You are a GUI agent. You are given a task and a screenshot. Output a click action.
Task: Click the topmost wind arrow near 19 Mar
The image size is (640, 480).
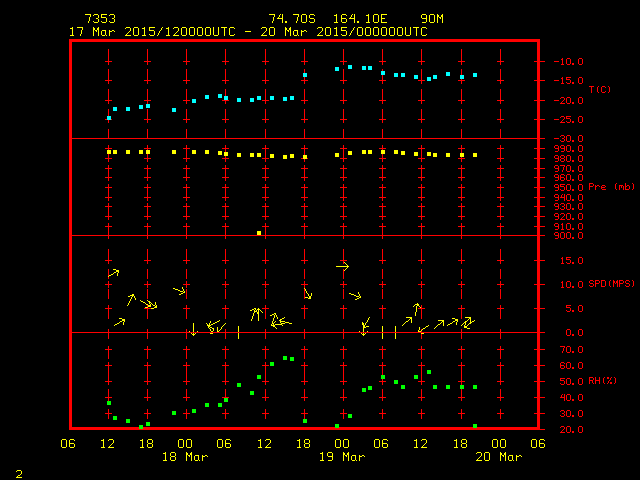pyautogui.click(x=343, y=266)
